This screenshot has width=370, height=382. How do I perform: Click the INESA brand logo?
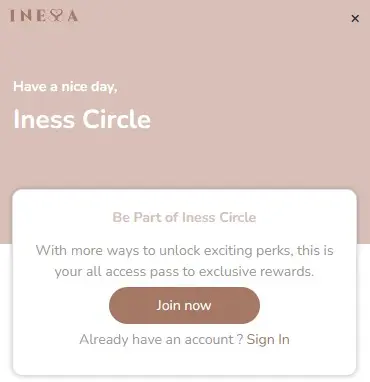tap(44, 16)
